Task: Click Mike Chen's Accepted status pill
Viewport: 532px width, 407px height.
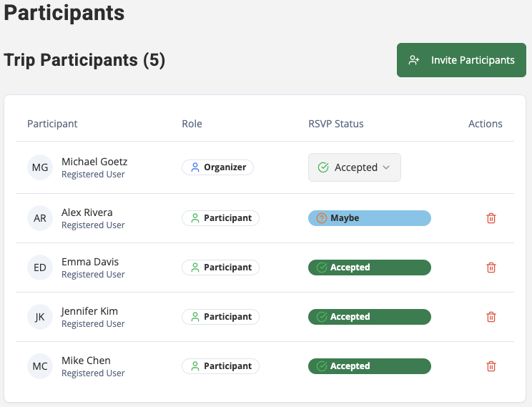Action: click(370, 366)
